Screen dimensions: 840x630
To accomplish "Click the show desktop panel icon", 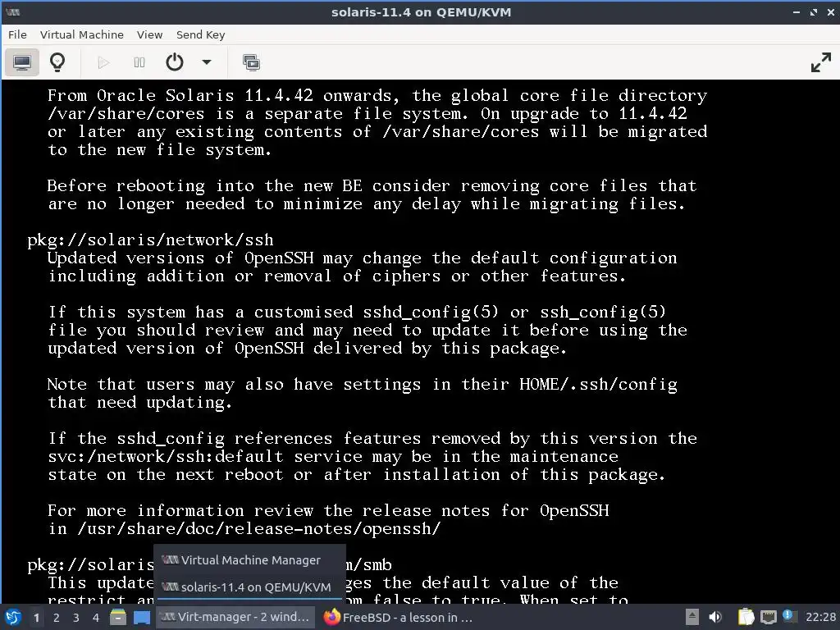I will click(x=142, y=617).
